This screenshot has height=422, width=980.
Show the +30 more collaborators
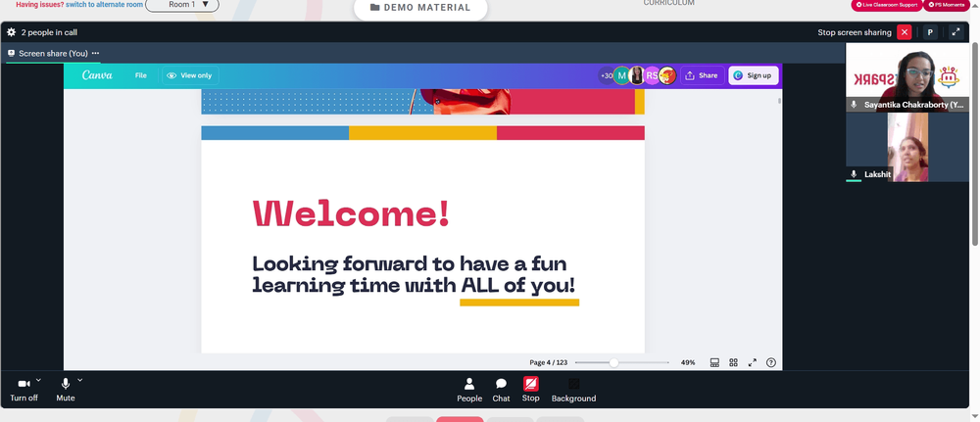coord(606,75)
